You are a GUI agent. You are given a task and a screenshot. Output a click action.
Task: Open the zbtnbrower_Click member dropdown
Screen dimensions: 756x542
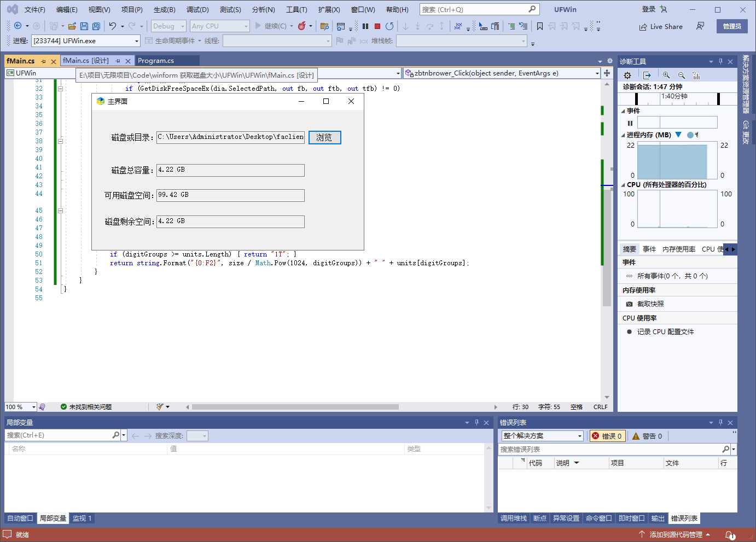(502, 73)
